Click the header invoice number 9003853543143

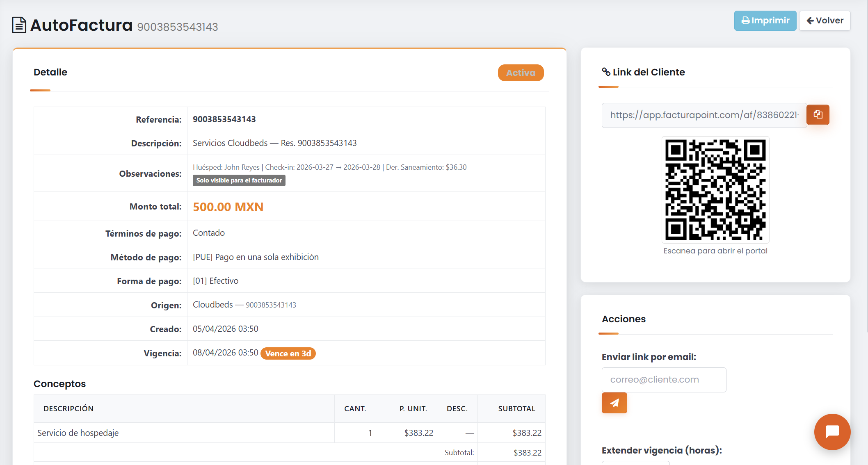(x=178, y=27)
